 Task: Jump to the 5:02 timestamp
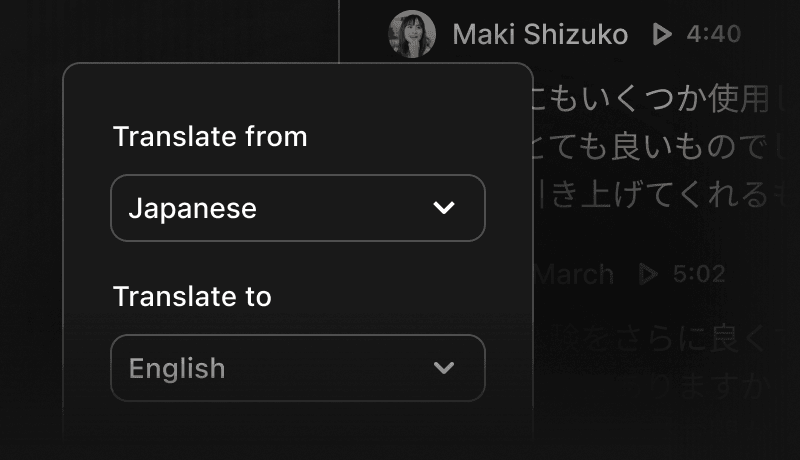coord(698,274)
